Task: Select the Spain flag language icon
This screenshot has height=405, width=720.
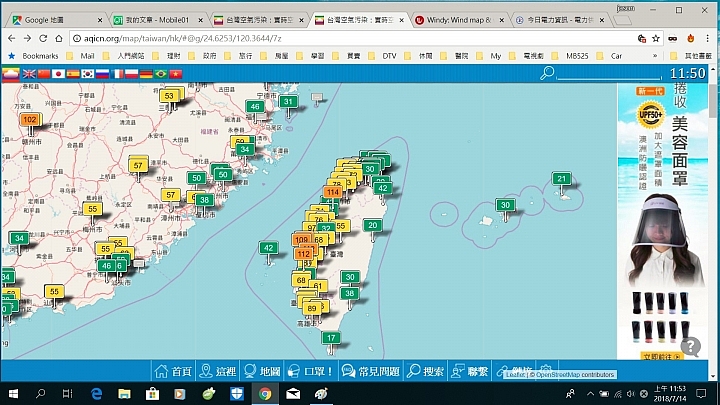Action: click(x=73, y=74)
